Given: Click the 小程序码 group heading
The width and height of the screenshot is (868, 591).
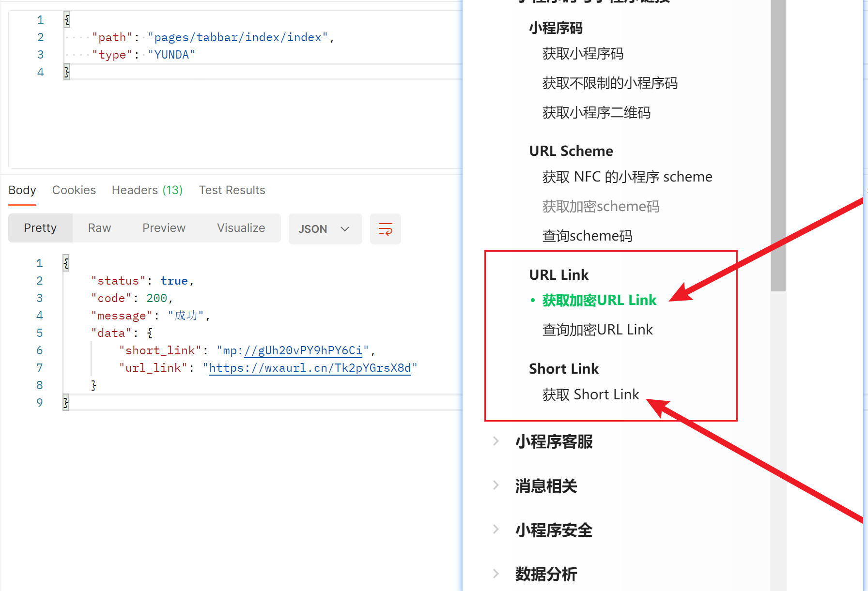Looking at the screenshot, I should point(556,28).
